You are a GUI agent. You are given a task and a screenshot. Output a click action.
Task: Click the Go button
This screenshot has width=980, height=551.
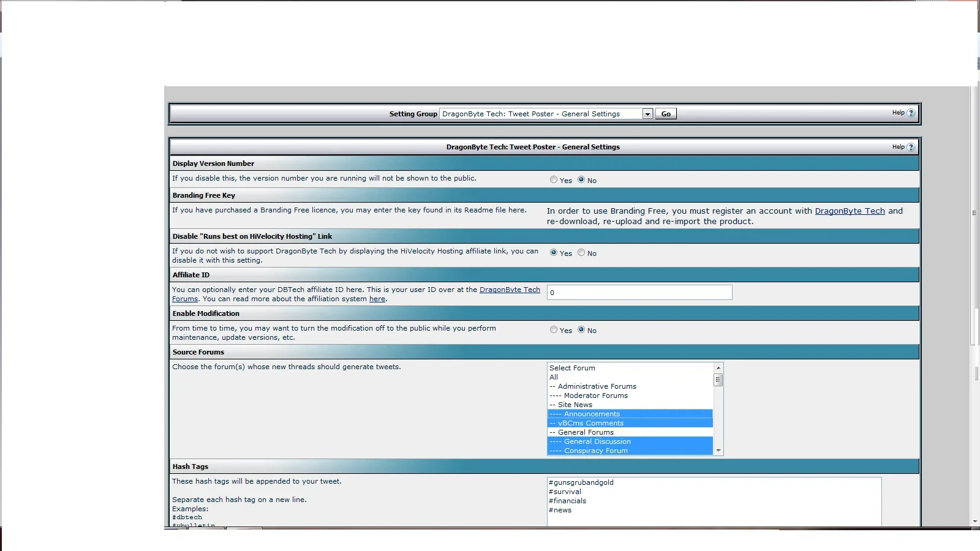tap(666, 114)
